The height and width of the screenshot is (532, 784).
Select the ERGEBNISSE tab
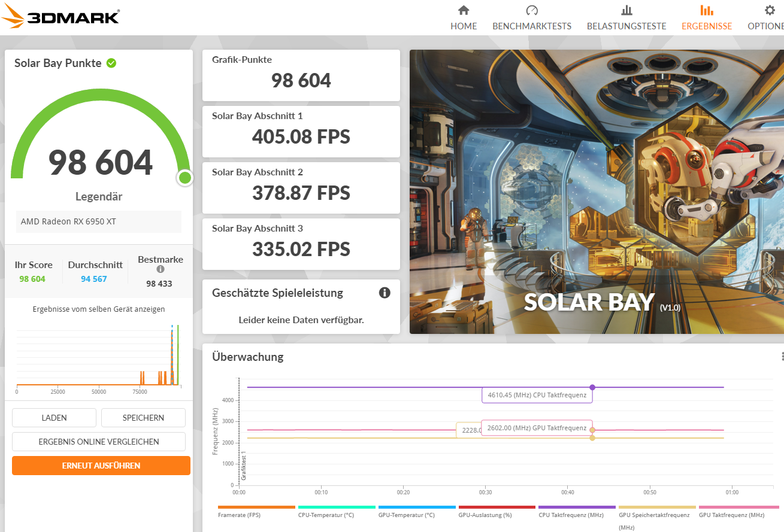tap(707, 18)
